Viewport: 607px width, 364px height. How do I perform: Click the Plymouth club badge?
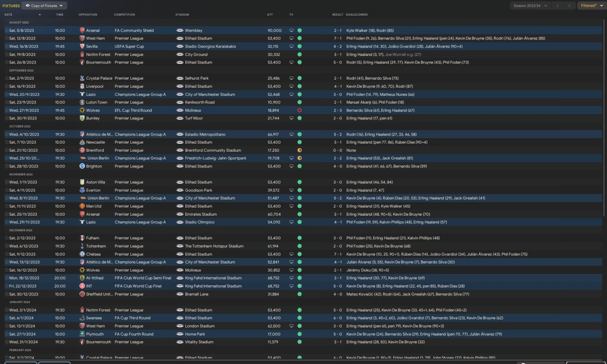pyautogui.click(x=83, y=334)
